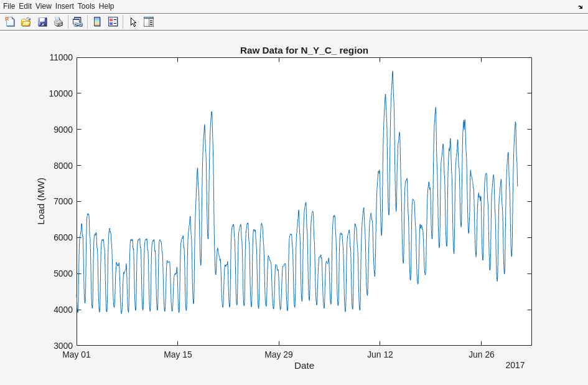
Task: Toggle the Insert Colorbar tool
Action: click(97, 22)
